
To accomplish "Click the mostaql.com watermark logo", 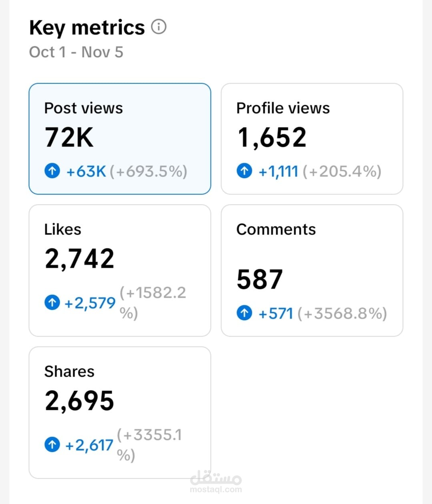I will click(216, 482).
